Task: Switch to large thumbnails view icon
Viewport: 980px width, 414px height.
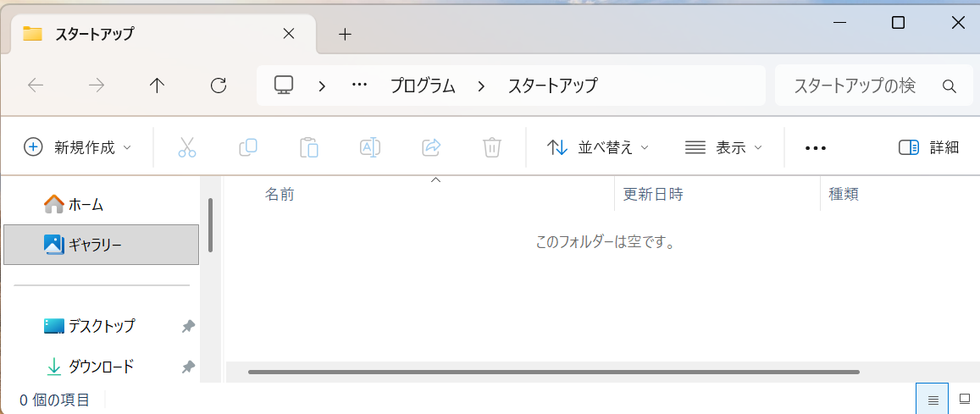Action: [965, 399]
